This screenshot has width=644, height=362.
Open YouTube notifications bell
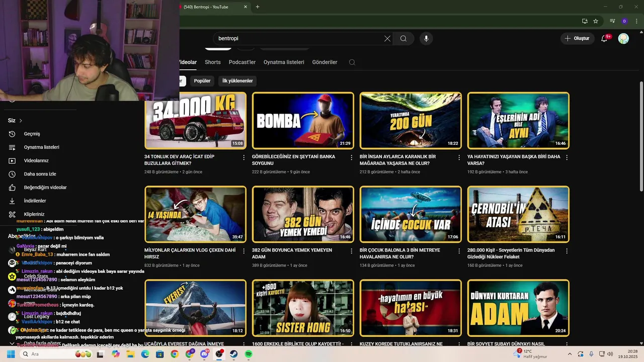click(605, 38)
